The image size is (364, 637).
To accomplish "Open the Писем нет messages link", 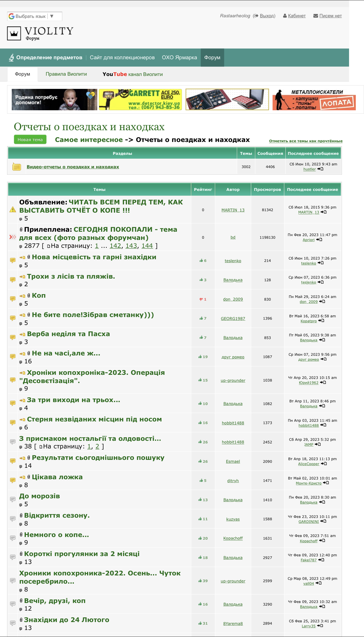I will (x=330, y=16).
